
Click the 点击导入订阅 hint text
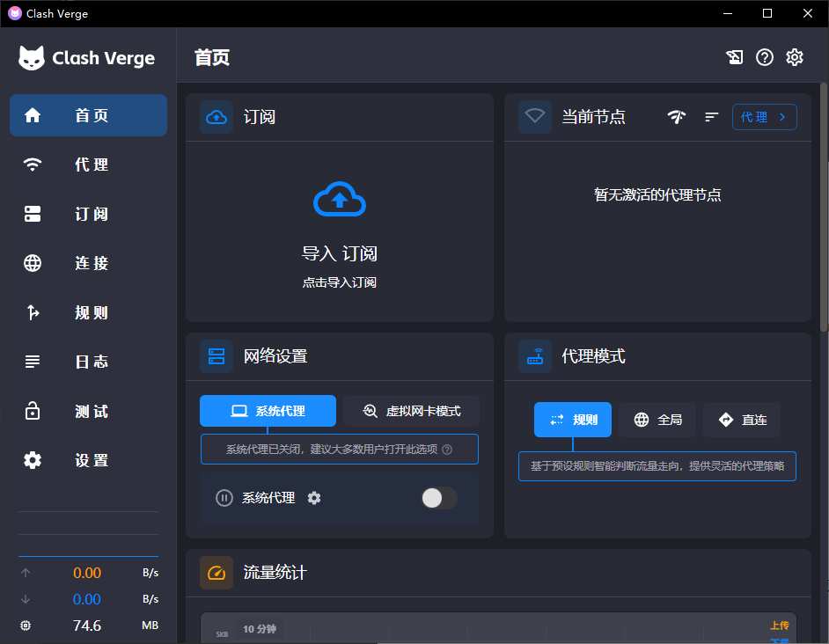pyautogui.click(x=340, y=282)
